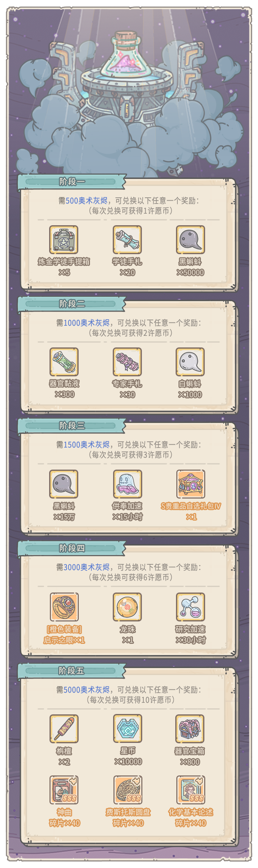Select the 栴檀 incense stick icon
This screenshot has height=868, width=258.
(x=64, y=729)
